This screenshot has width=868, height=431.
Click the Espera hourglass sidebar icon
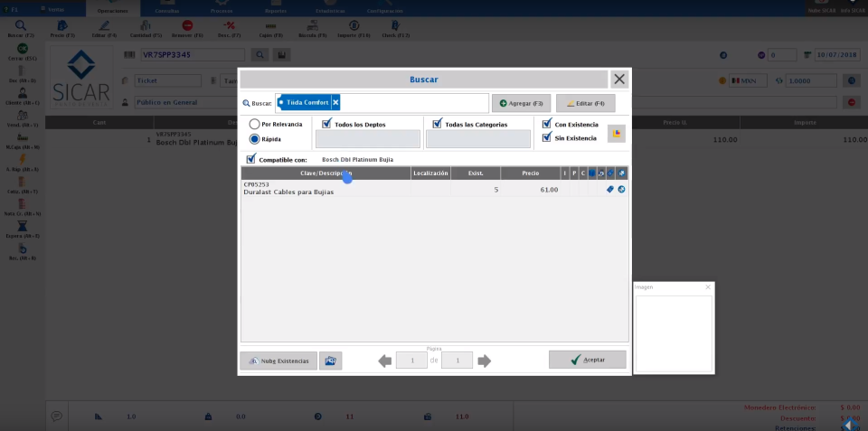[22, 226]
